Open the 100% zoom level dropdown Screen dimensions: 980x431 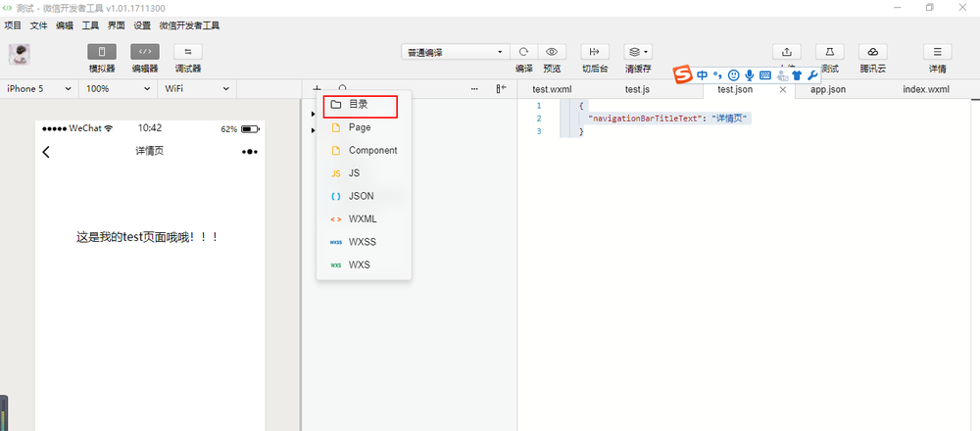click(x=118, y=89)
